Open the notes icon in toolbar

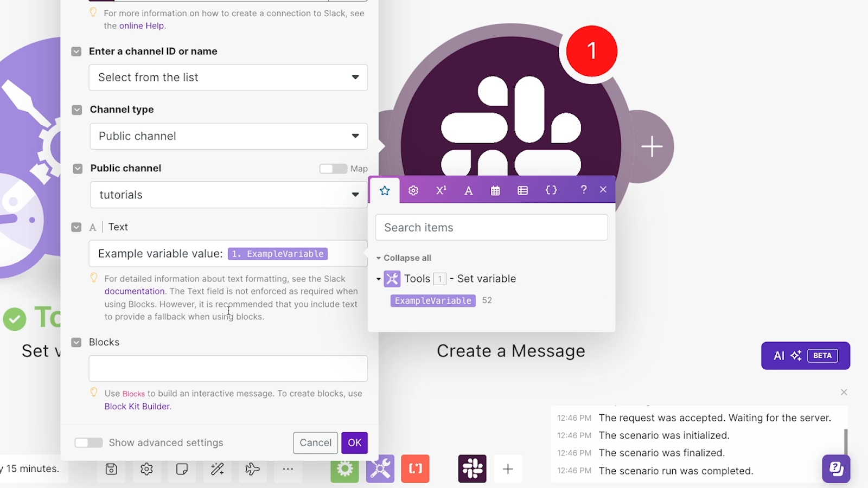tap(182, 469)
